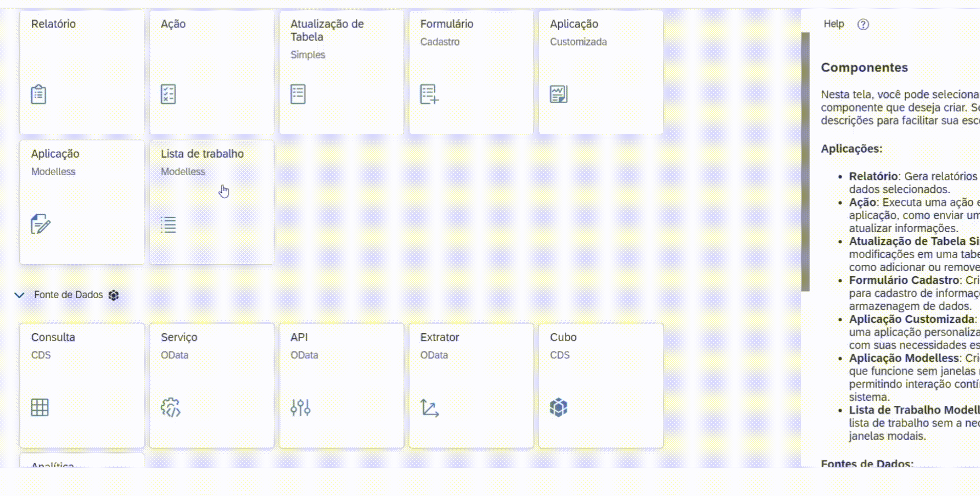The width and height of the screenshot is (980, 496).
Task: Collapse the Fonte de Dados section
Action: pyautogui.click(x=19, y=295)
